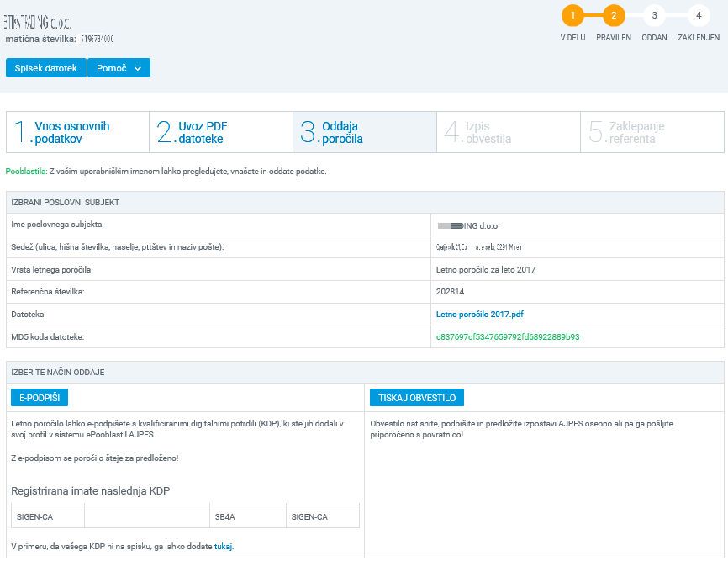
Task: Open Letno poročilo 2017.pdf file link
Action: click(x=480, y=315)
